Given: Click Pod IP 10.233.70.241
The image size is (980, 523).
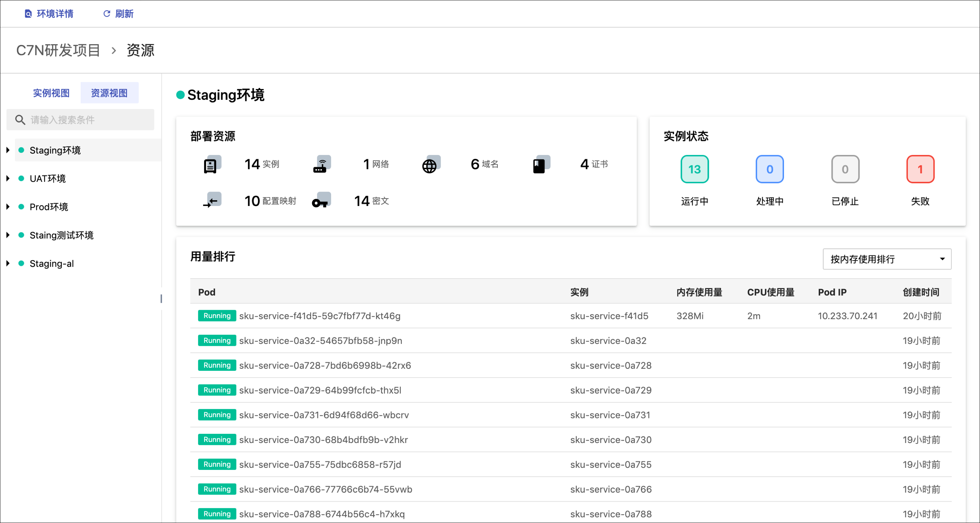Looking at the screenshot, I should click(847, 316).
